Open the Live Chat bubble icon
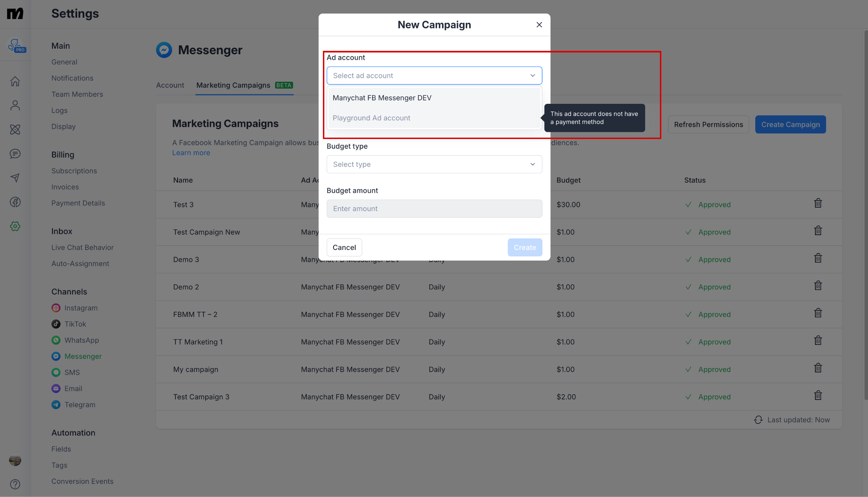 point(15,153)
